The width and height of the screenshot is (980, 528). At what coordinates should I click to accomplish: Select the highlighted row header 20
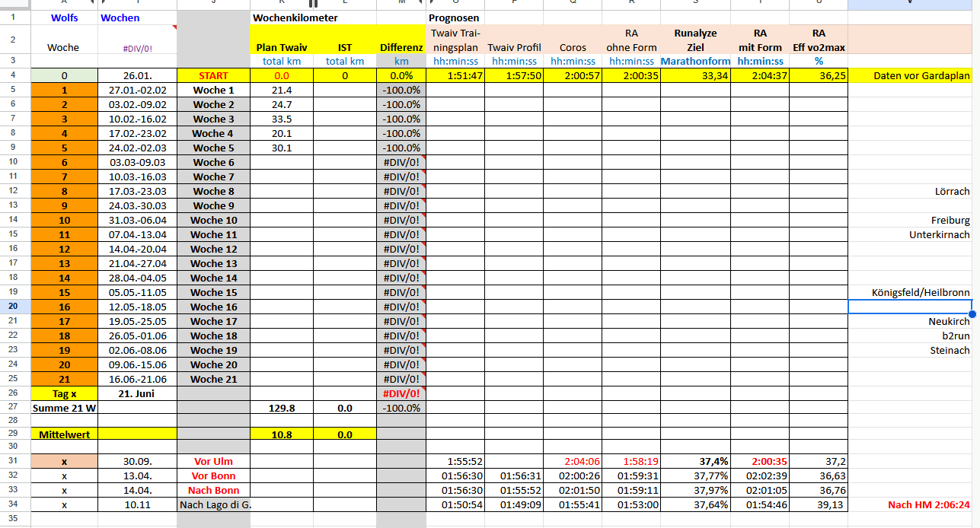coord(14,307)
